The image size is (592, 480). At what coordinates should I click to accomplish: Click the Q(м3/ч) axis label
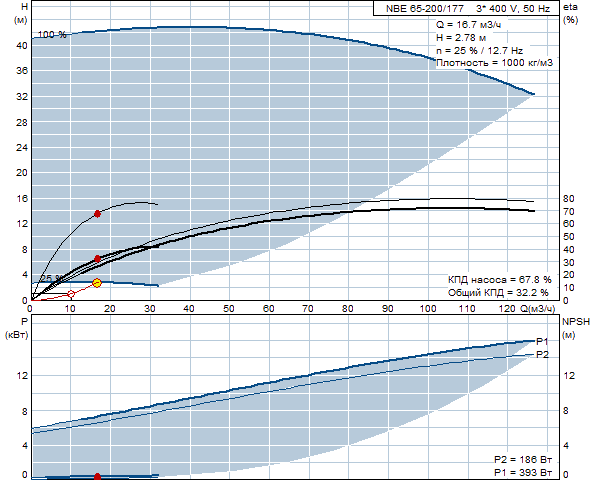coord(538,309)
